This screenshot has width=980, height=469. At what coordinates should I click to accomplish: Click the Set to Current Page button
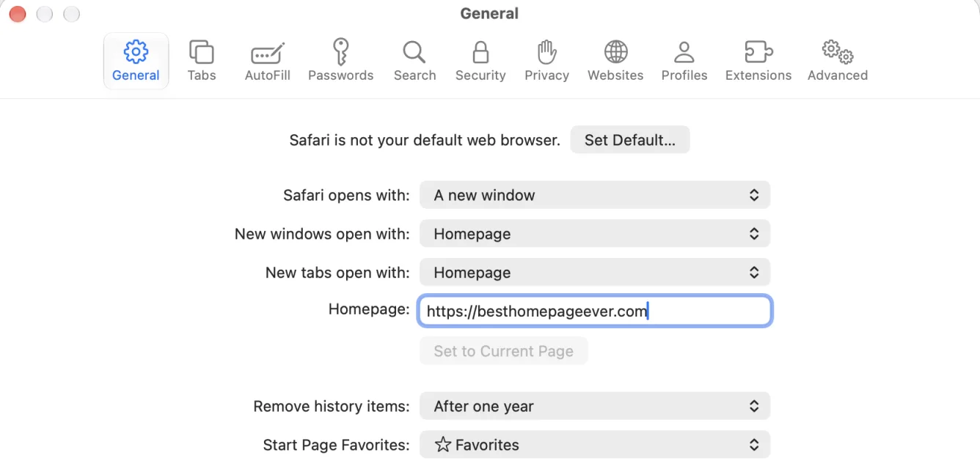point(503,351)
